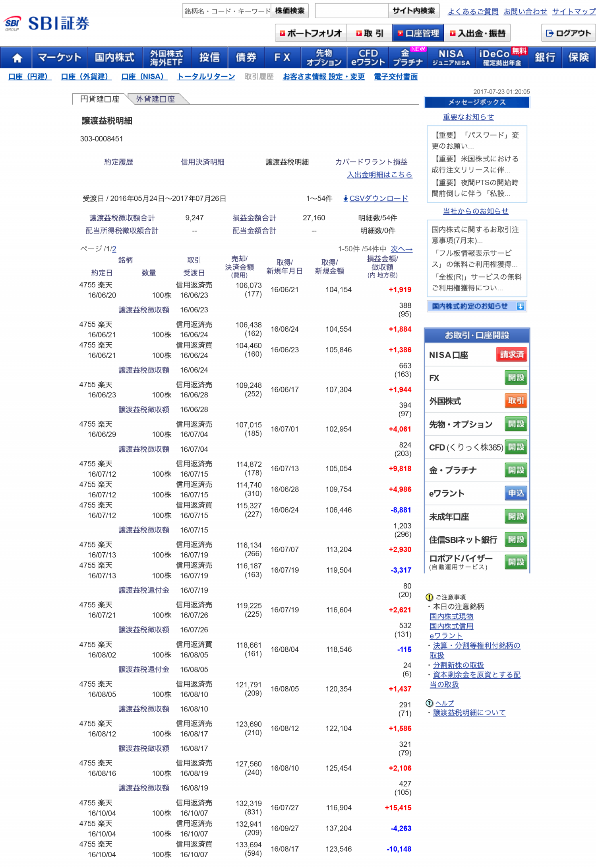The height and width of the screenshot is (868, 596).
Task: Click 未成年口座 開設 button
Action: coord(516,516)
